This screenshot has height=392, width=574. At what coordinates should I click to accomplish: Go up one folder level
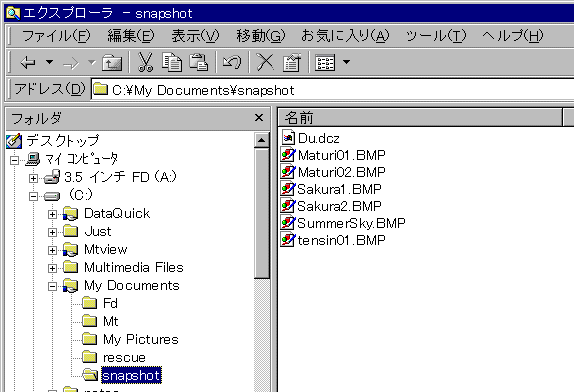click(x=112, y=63)
